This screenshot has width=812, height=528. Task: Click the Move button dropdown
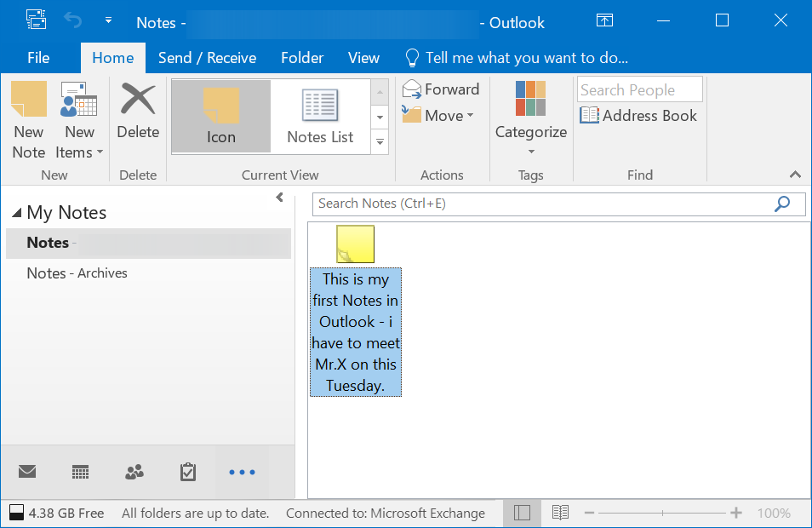(439, 116)
